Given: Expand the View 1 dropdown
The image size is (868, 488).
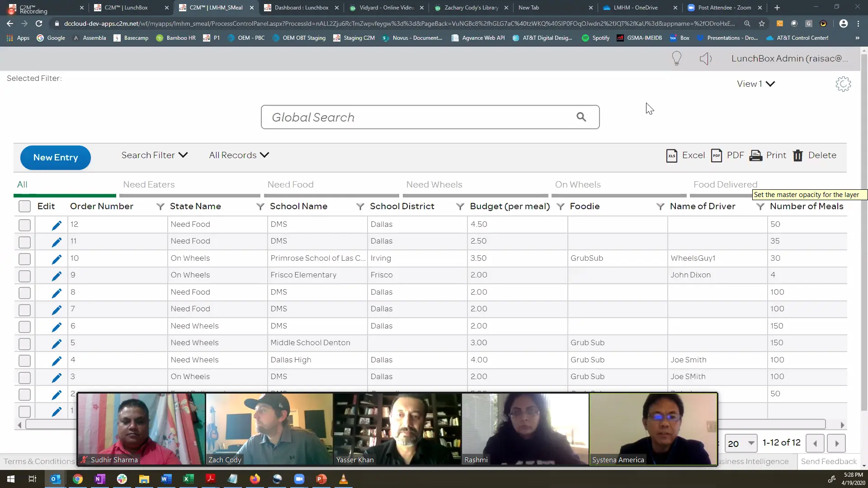Looking at the screenshot, I should click(x=755, y=84).
